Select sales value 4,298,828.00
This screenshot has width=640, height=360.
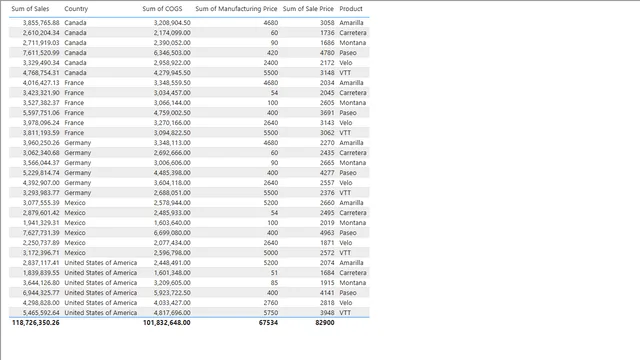(41, 303)
